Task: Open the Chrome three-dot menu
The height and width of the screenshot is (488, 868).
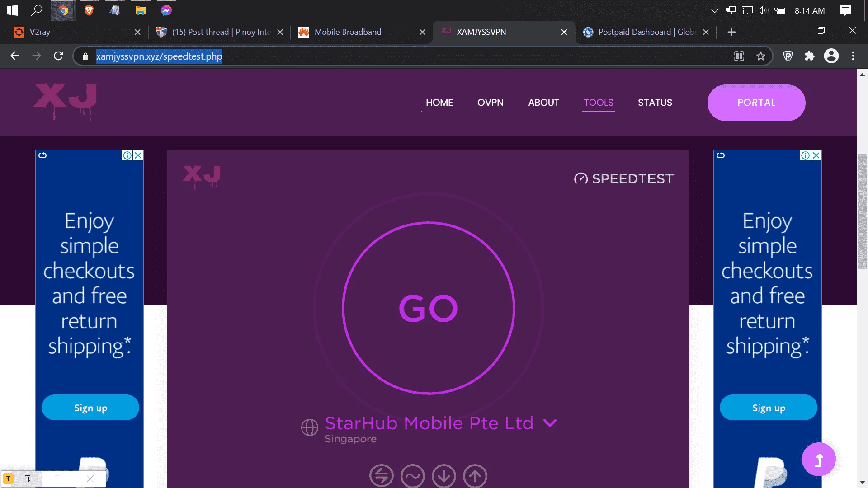Action: 853,56
